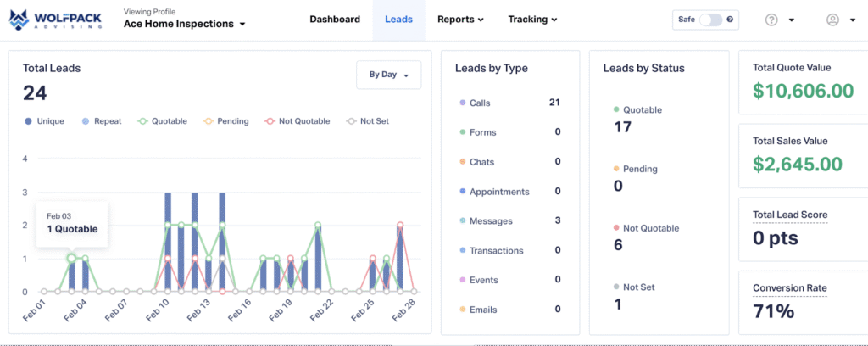This screenshot has width=868, height=346.
Task: Click the Calls type bullet icon
Action: 462,103
